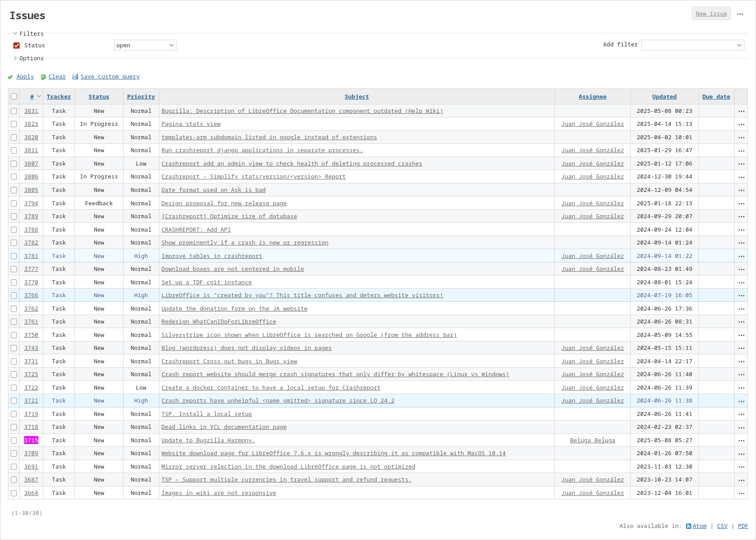Open actions menu for issue 3782
This screenshot has width=756, height=540.
(741, 243)
